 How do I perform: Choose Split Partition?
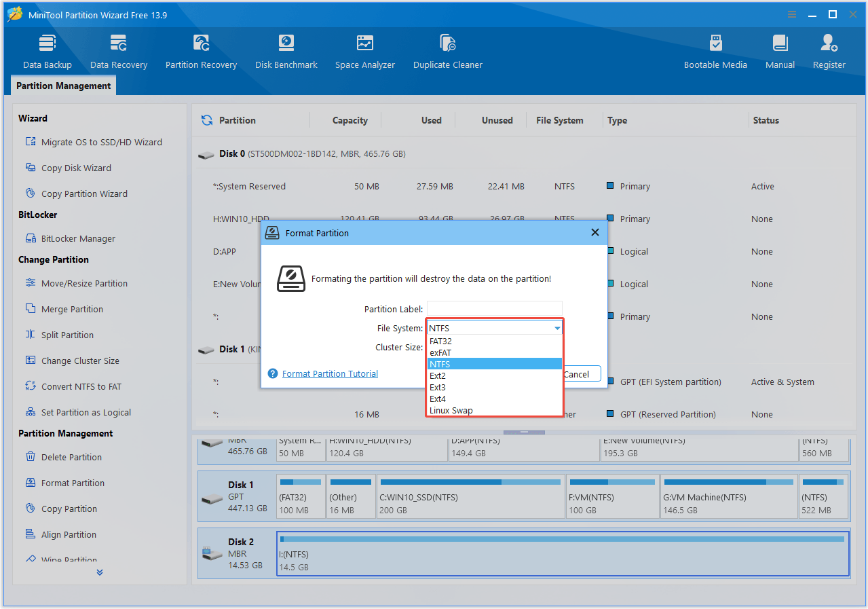[59, 335]
